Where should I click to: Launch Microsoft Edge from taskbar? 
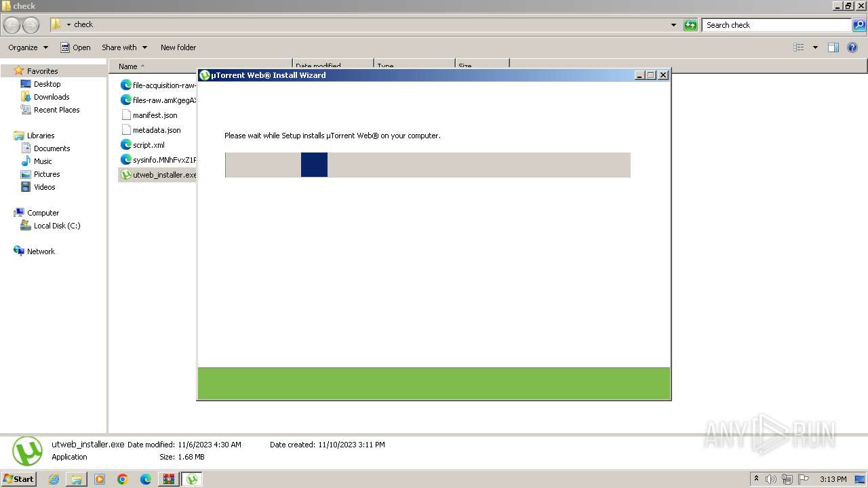(146, 479)
